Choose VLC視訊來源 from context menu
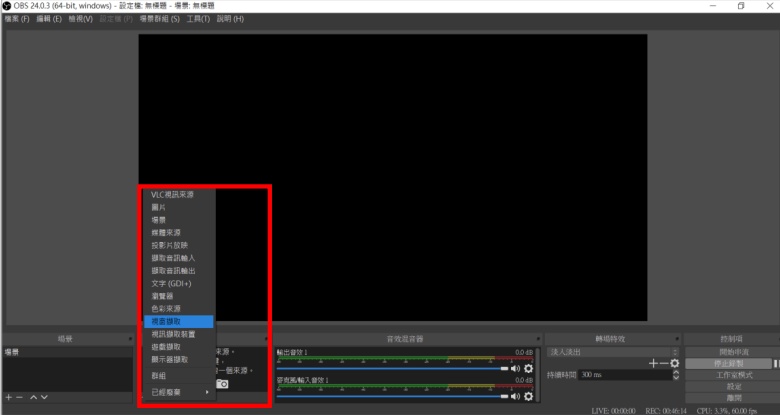The width and height of the screenshot is (780, 415). pos(179,195)
